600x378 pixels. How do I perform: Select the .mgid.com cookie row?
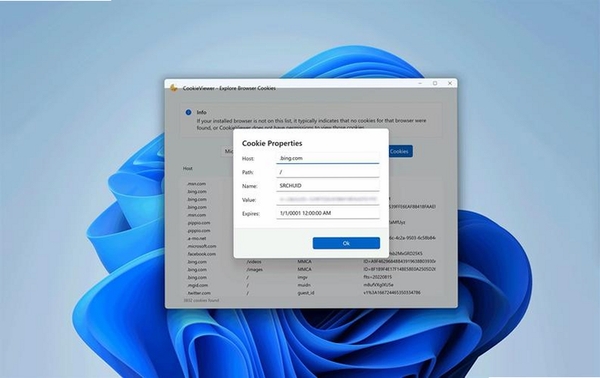click(311, 285)
